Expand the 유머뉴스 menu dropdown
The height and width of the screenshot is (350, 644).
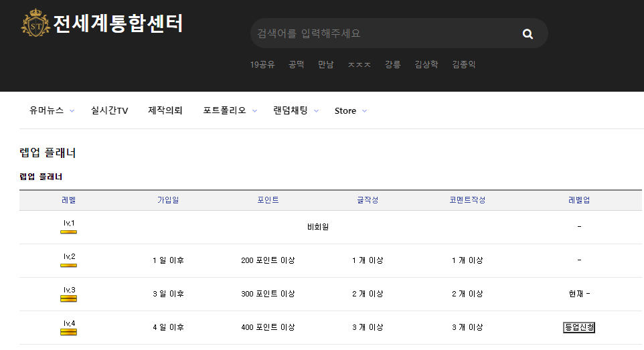pyautogui.click(x=72, y=111)
